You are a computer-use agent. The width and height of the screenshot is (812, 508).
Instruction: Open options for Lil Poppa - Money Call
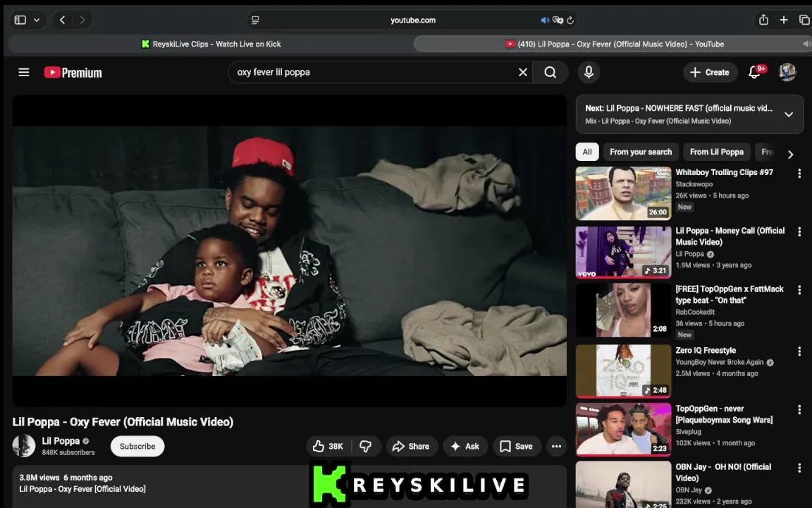(799, 231)
